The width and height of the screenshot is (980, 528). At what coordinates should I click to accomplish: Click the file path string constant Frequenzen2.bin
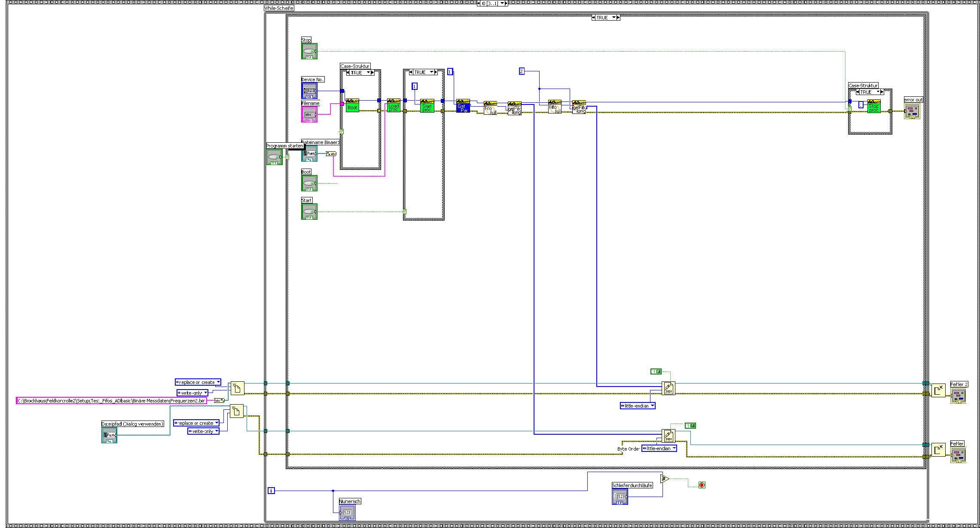click(111, 401)
